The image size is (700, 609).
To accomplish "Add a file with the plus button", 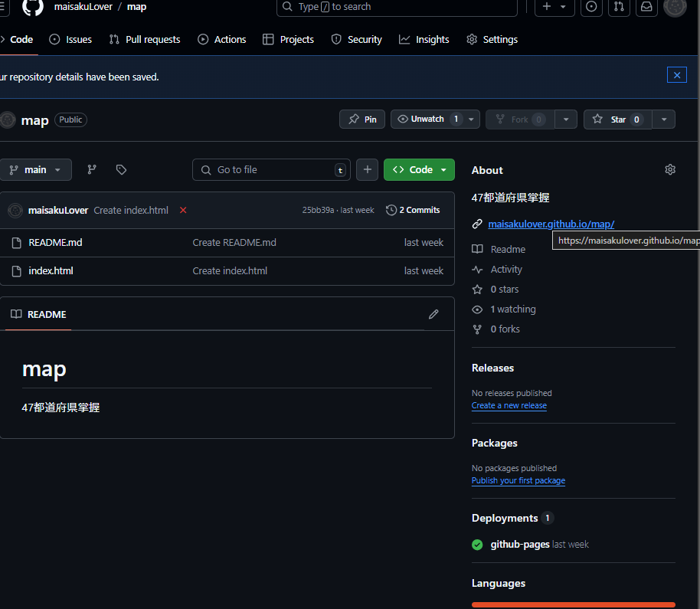I will tap(368, 169).
